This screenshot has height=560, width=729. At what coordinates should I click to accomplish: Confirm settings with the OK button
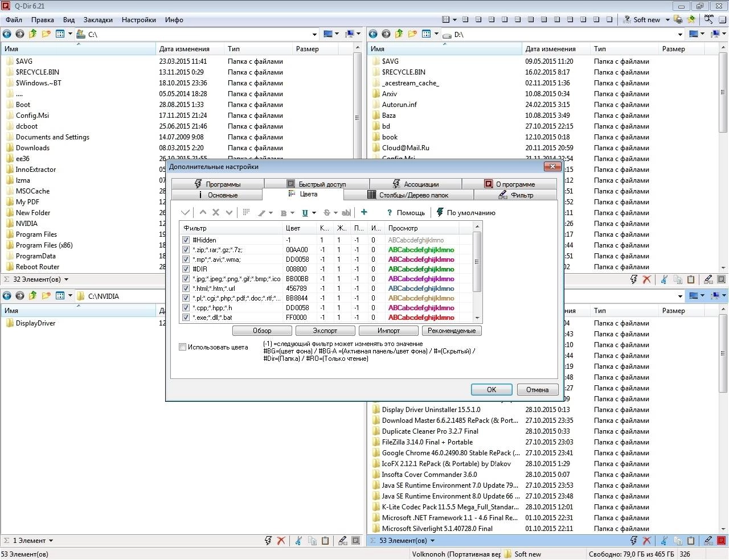click(492, 390)
